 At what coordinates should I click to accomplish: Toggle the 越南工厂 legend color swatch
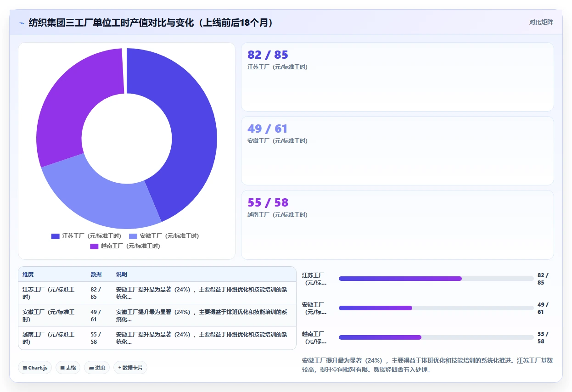pyautogui.click(x=94, y=246)
